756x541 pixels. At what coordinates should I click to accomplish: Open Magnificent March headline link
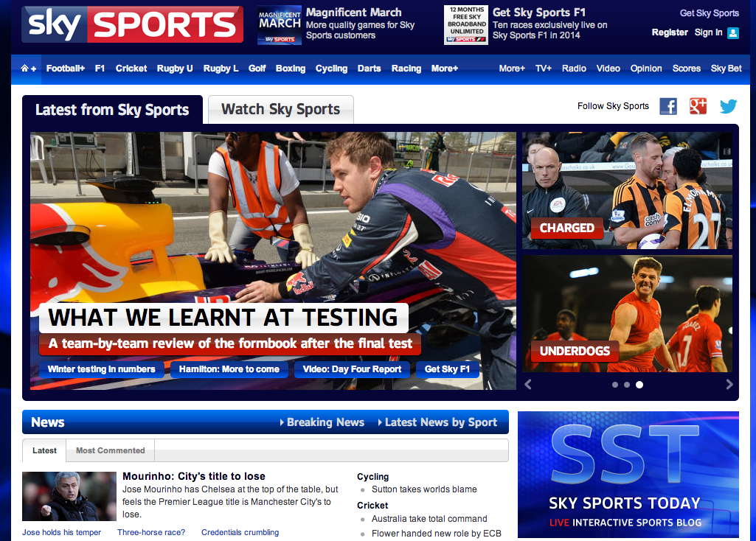354,13
